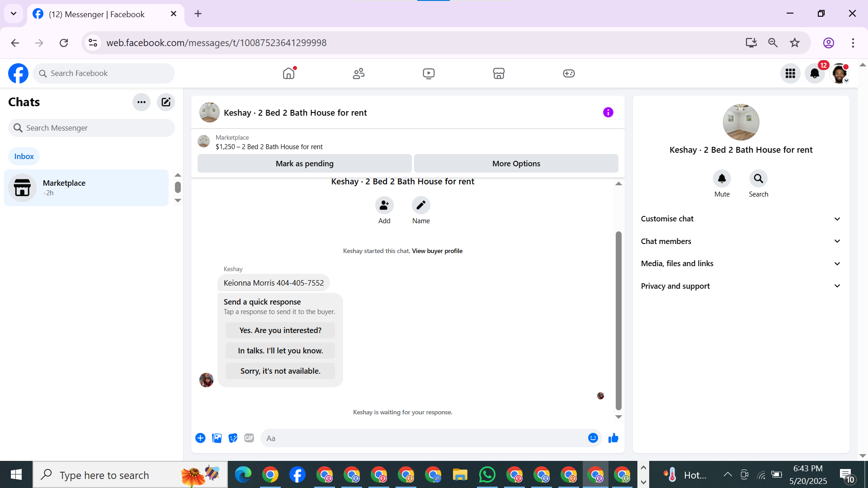
Task: Click the purple conversation info icon
Action: pos(608,113)
